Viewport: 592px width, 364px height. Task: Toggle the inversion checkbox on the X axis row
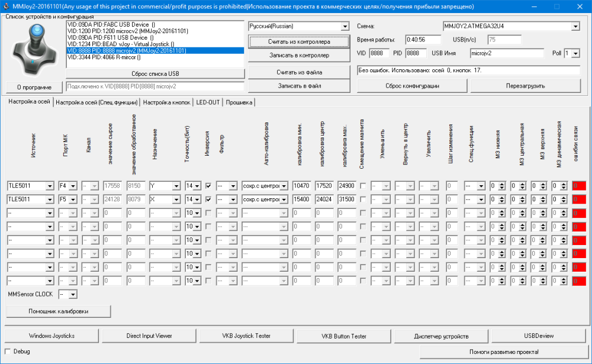point(208,199)
